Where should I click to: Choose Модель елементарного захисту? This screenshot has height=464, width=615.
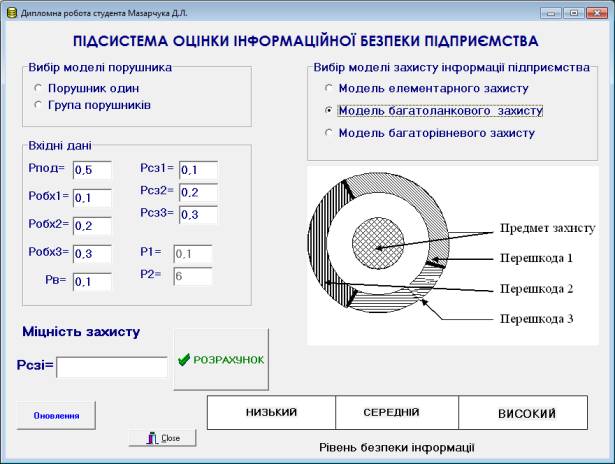pos(329,88)
